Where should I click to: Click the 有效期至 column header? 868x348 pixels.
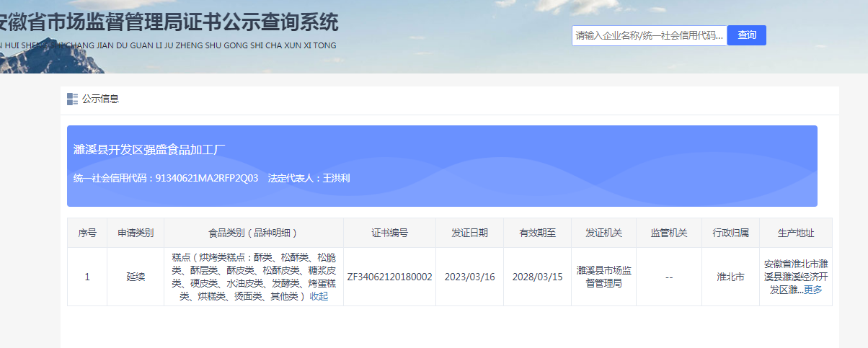(537, 233)
